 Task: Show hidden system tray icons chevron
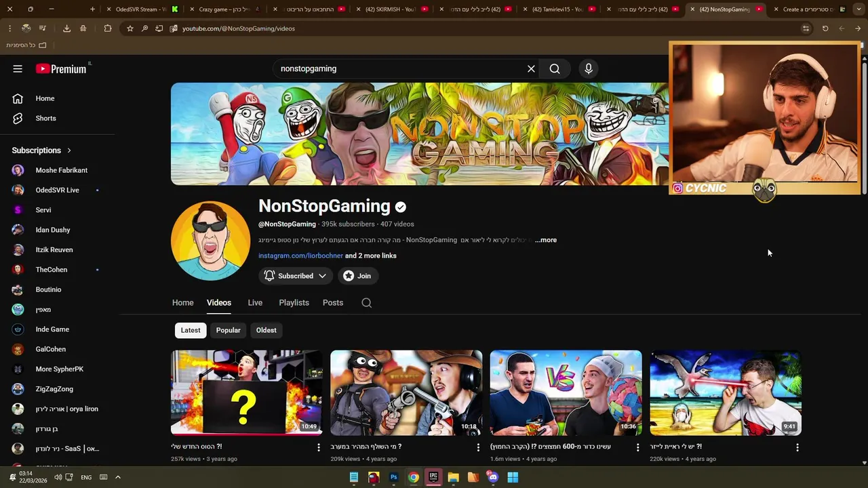117,477
